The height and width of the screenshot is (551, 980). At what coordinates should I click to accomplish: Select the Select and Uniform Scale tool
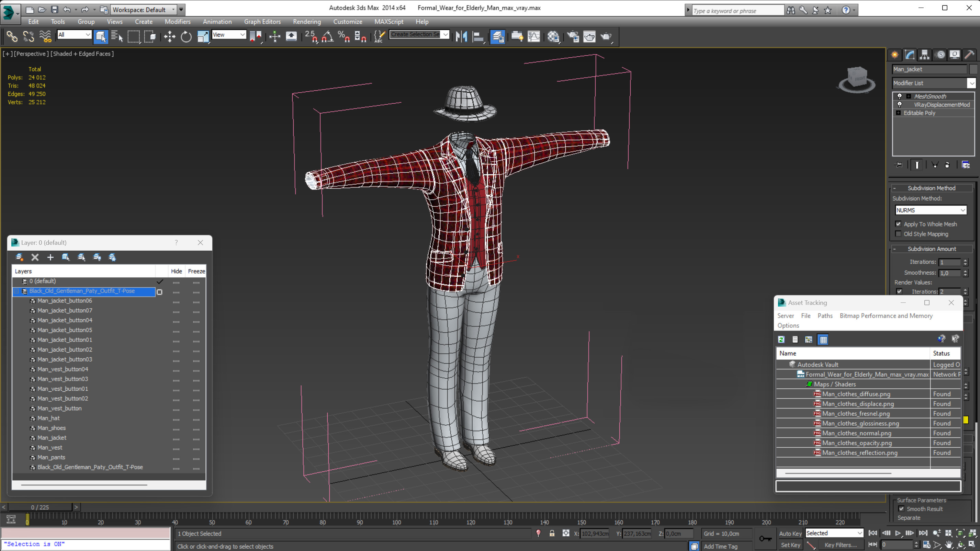coord(203,36)
